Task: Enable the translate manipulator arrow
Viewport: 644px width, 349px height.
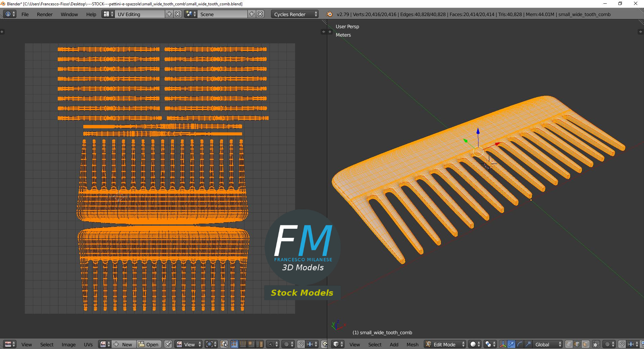Action: 511,344
